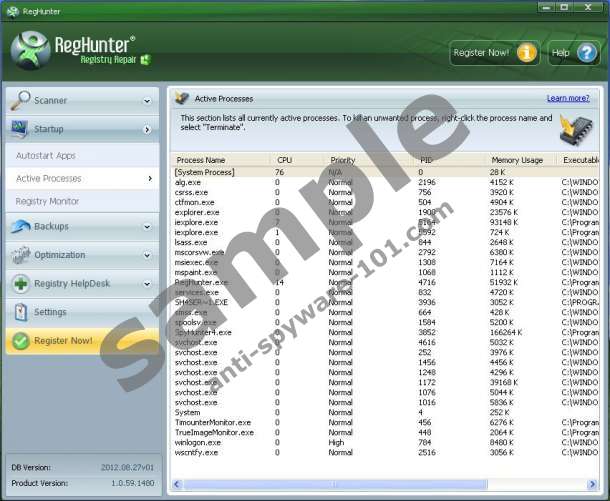Viewport: 610px width, 501px height.
Task: Click the blue Help question mark icon
Action: tap(587, 52)
